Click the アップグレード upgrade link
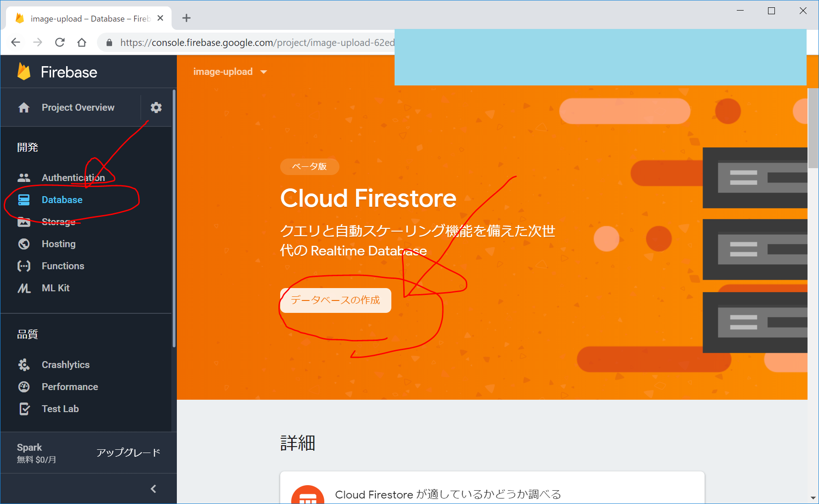 pyautogui.click(x=128, y=453)
